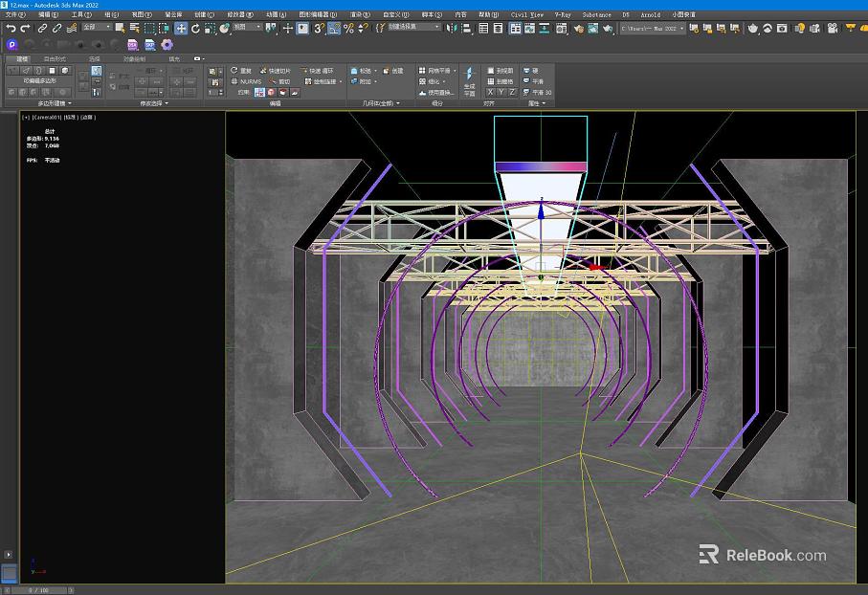Image resolution: width=868 pixels, height=595 pixels.
Task: Select the Link objects tool
Action: [42, 29]
